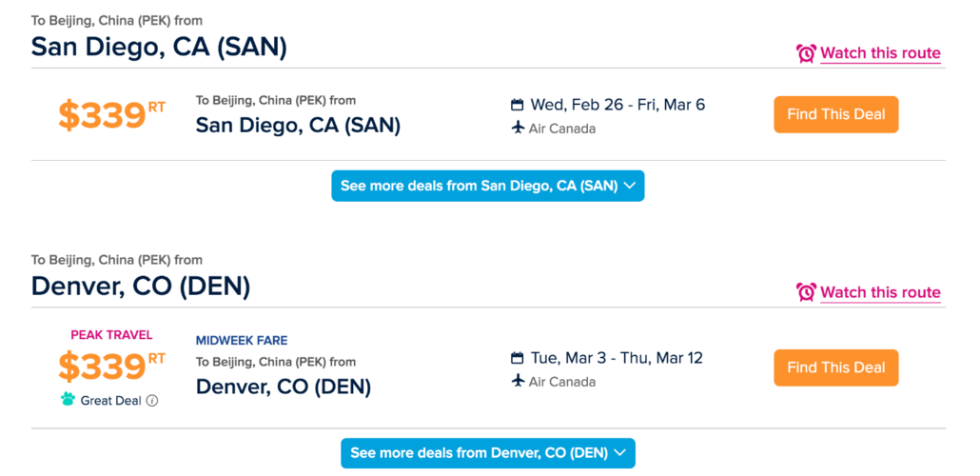Image resolution: width=980 pixels, height=476 pixels.
Task: Watch this route for San Diego
Action: point(880,53)
